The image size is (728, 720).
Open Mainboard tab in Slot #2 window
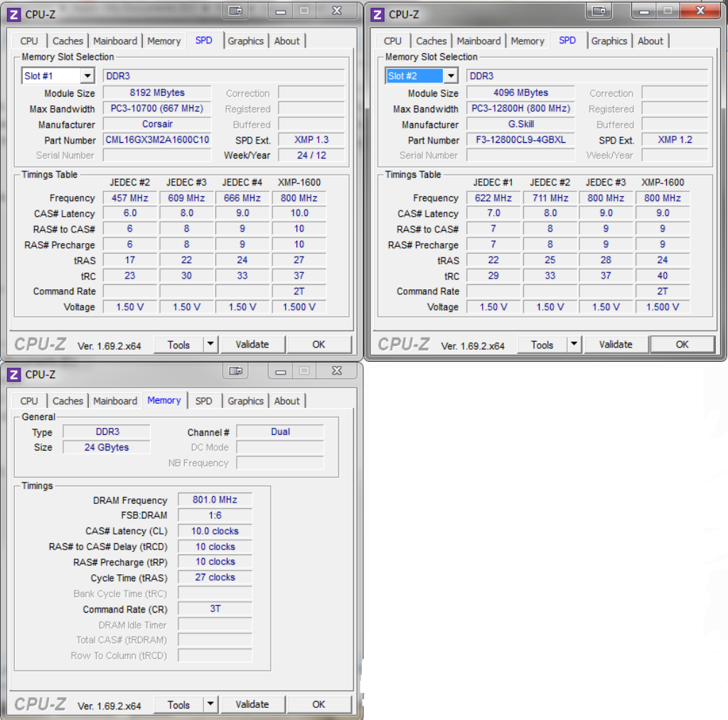478,41
